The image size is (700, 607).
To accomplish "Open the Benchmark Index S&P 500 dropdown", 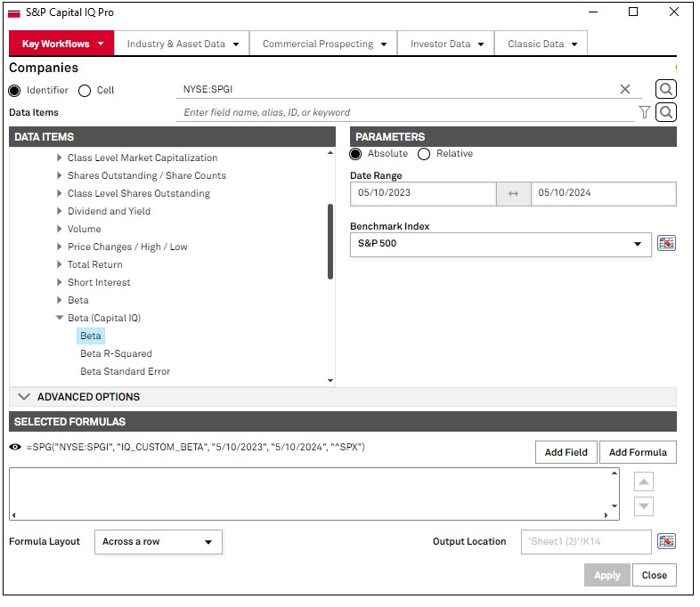I will click(x=501, y=244).
